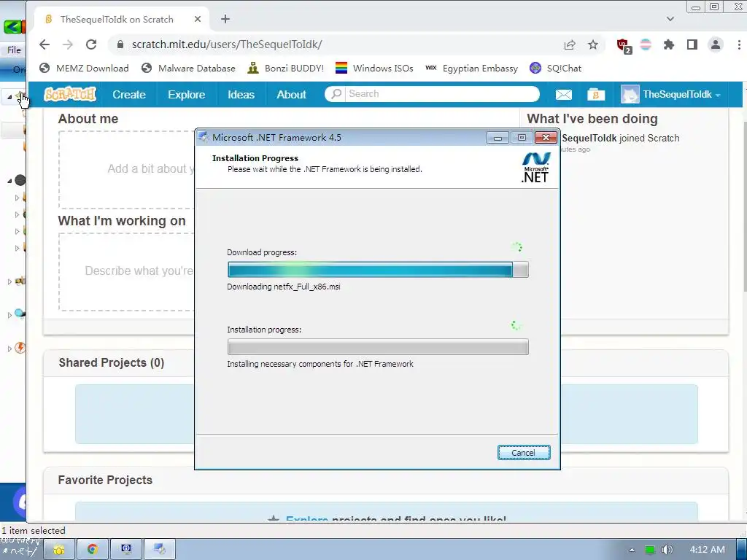Reload the Scratch page
Viewport: 747px width, 560px height.
[91, 44]
